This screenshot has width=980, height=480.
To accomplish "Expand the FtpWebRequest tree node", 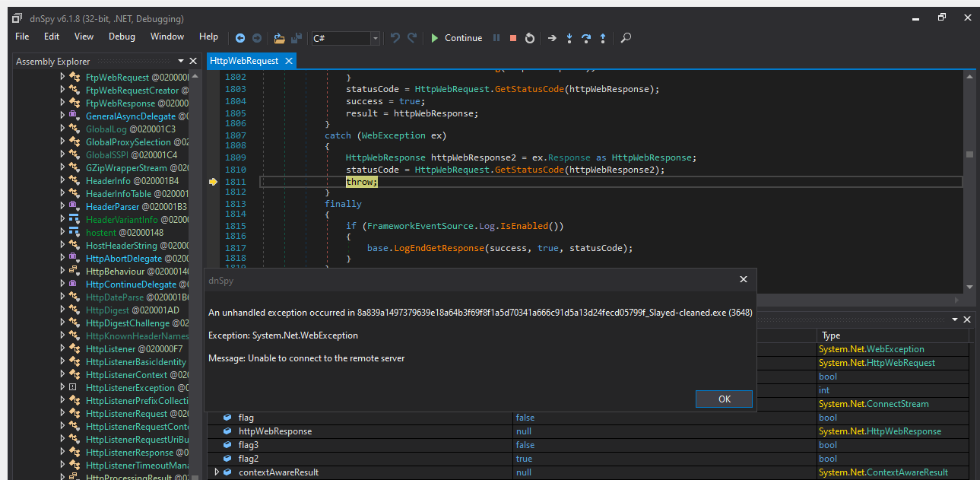I will (x=62, y=77).
